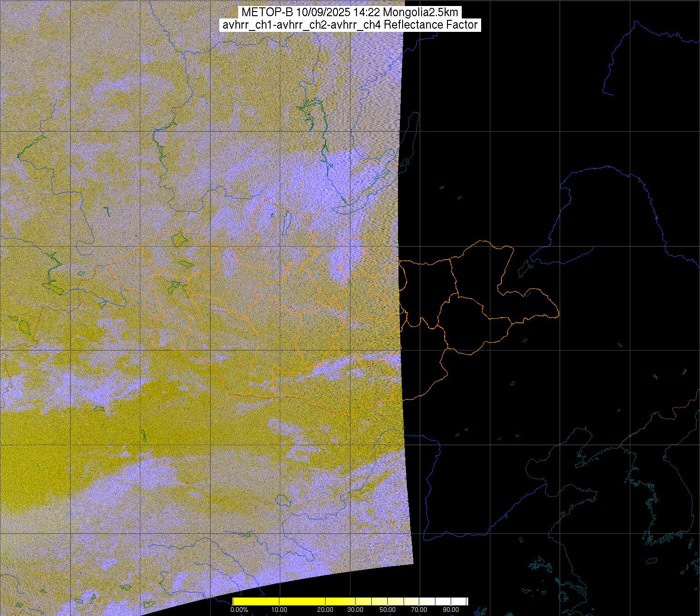Screen dimensions: 700x616
Task: Click the 20.00 tick label on legend
Action: 326,610
